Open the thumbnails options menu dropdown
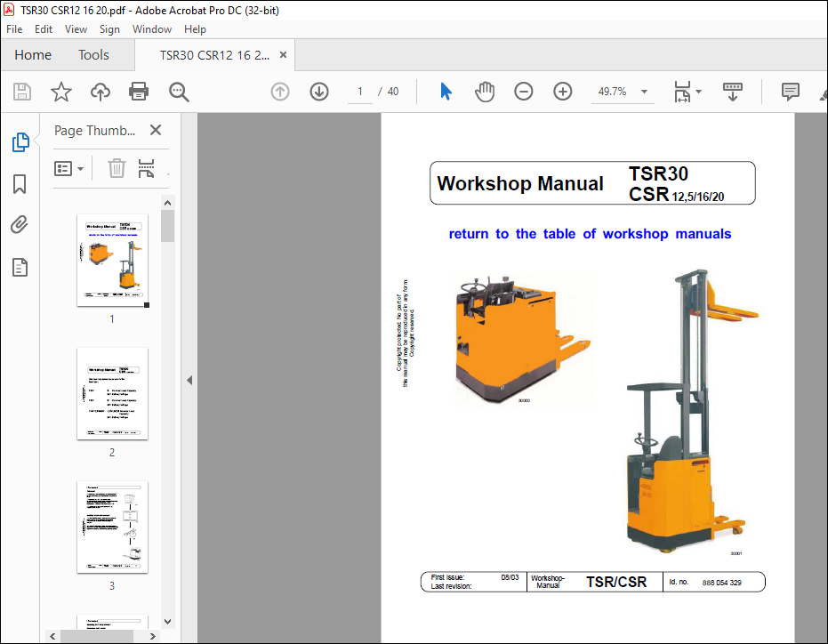 pos(69,168)
